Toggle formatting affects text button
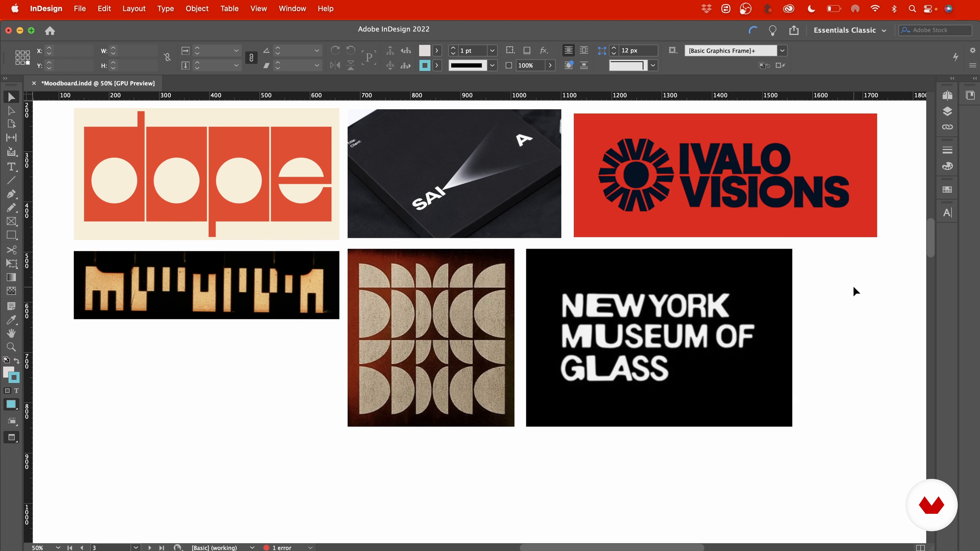 click(x=16, y=391)
